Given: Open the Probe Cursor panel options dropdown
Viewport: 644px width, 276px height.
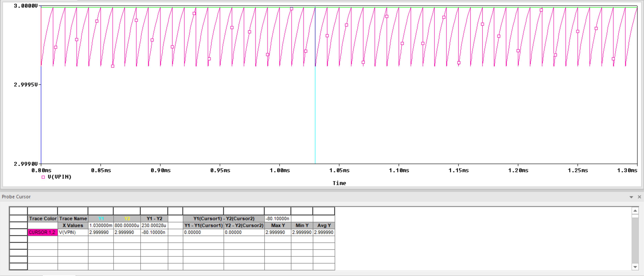Looking at the screenshot, I should click(x=631, y=197).
